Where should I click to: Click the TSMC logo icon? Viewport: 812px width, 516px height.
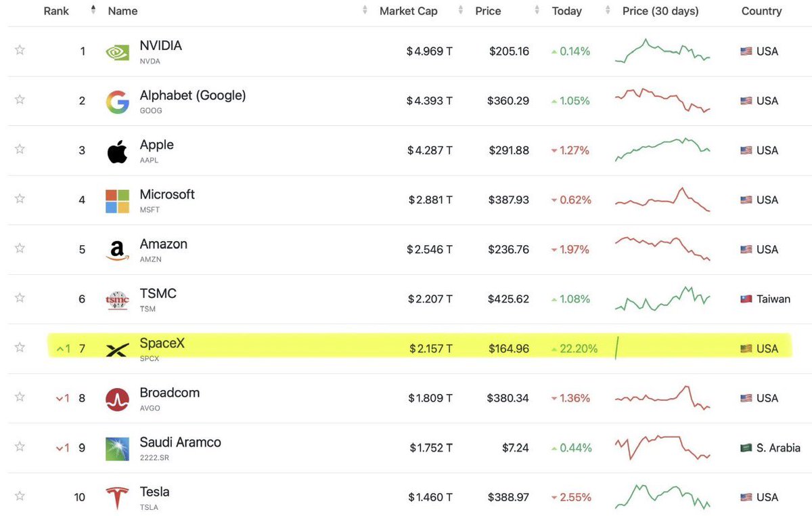click(117, 300)
